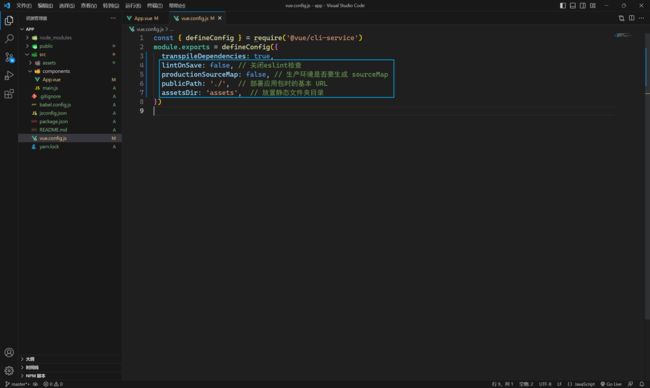Open README.md in the file tree
This screenshot has width=650, height=388.
(70, 130)
